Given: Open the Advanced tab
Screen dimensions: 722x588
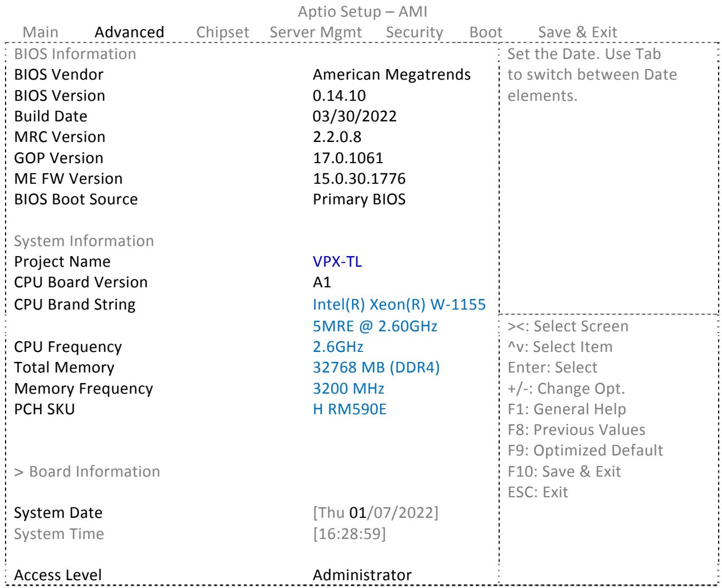Looking at the screenshot, I should [130, 32].
